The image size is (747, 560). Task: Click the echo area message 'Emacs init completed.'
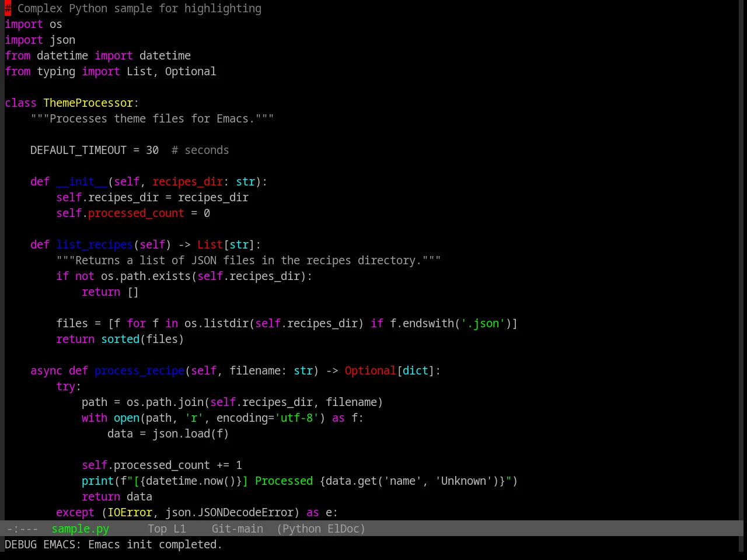click(x=155, y=544)
